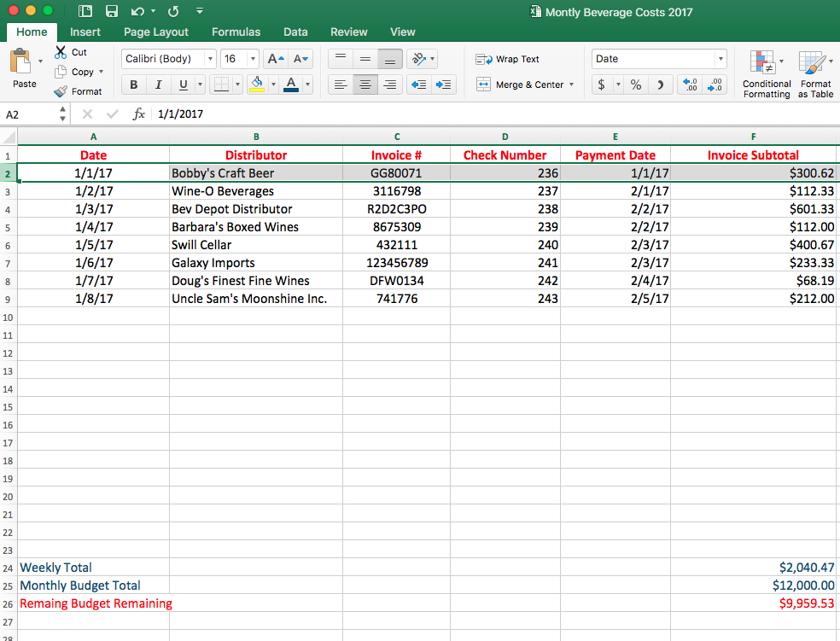Click the Merge & Center button
Screen dimensions: 840x641
520,84
